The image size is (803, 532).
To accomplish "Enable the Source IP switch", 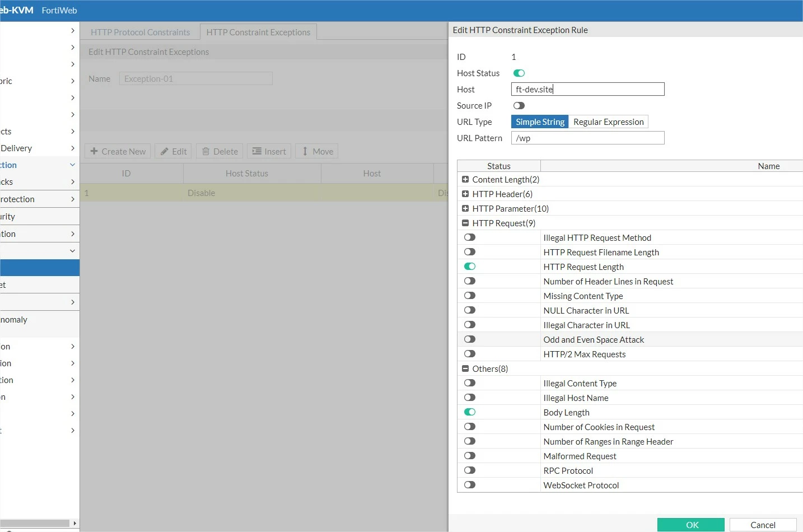I will point(519,106).
